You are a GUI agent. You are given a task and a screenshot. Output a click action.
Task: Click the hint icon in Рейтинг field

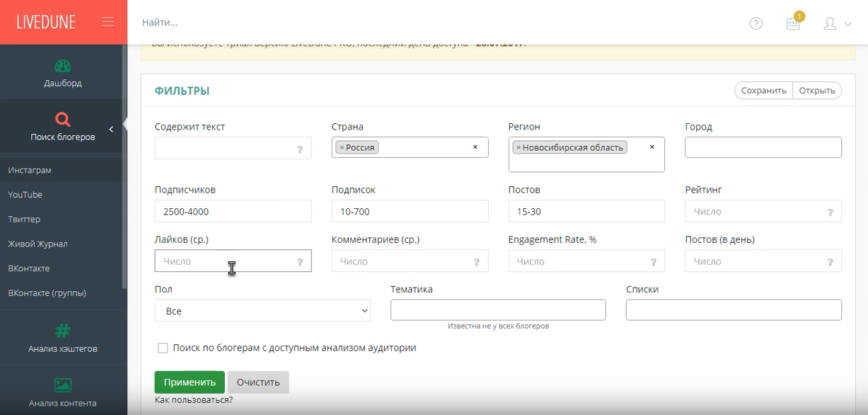(x=830, y=212)
